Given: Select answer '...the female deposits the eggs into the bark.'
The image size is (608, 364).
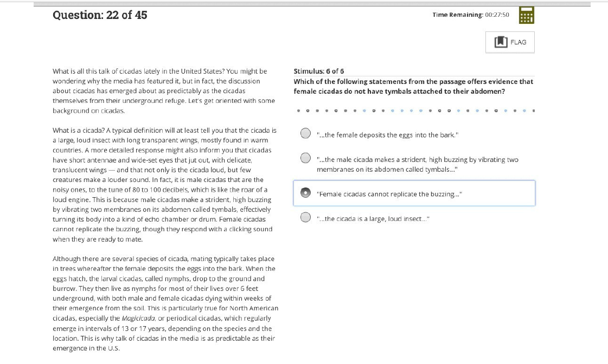Looking at the screenshot, I should (x=305, y=133).
